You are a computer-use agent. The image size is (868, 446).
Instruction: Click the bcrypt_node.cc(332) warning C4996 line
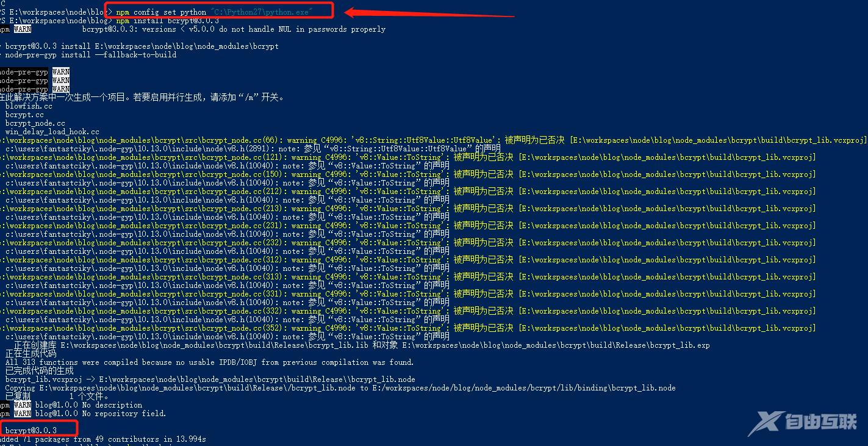(x=408, y=311)
